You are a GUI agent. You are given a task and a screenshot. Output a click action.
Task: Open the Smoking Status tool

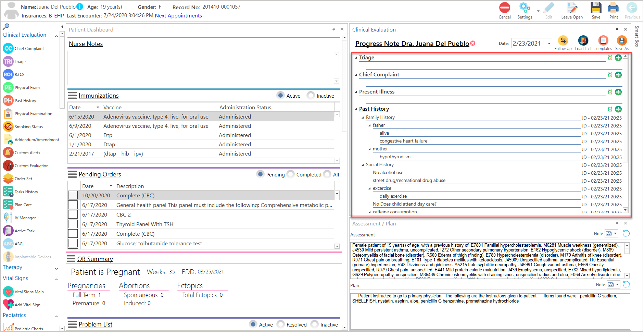pyautogui.click(x=8, y=126)
